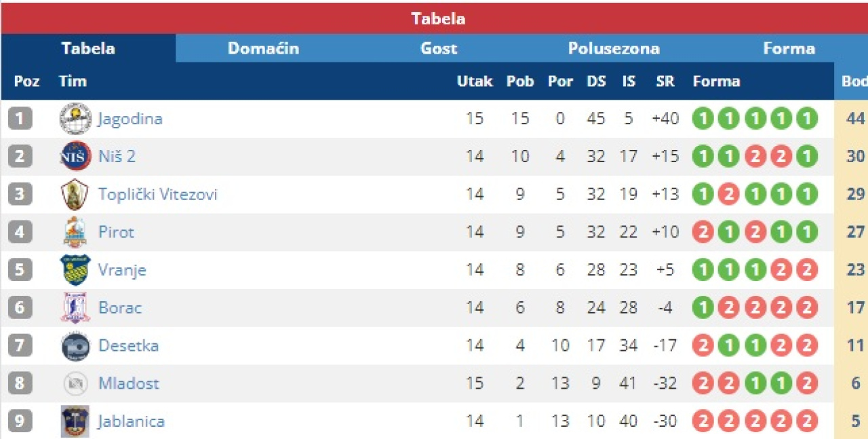Click the Niš 2 club crest
Screen dimensions: 868x439
point(75,157)
